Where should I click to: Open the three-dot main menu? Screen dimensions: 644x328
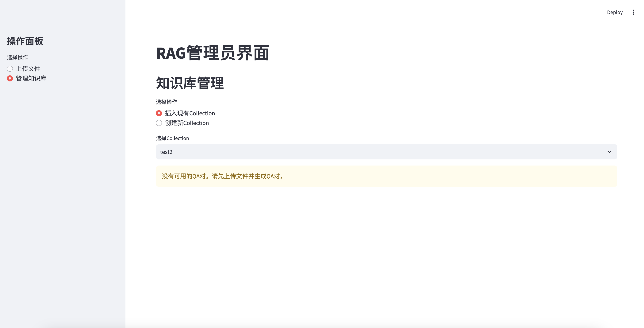633,12
